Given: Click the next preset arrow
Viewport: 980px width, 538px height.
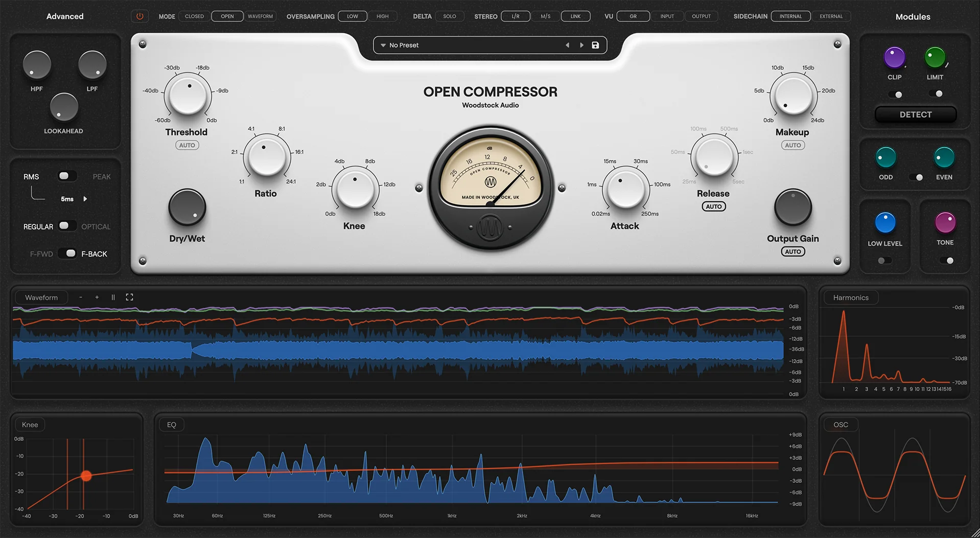Looking at the screenshot, I should point(581,45).
